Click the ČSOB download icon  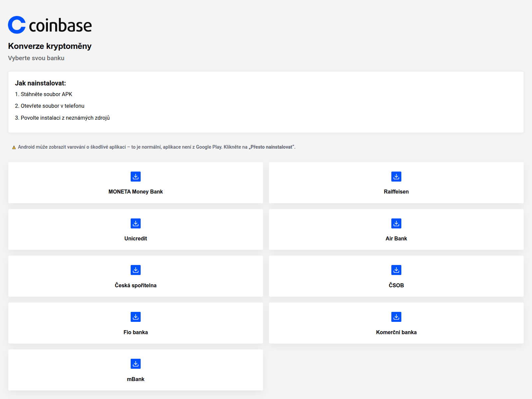point(396,270)
